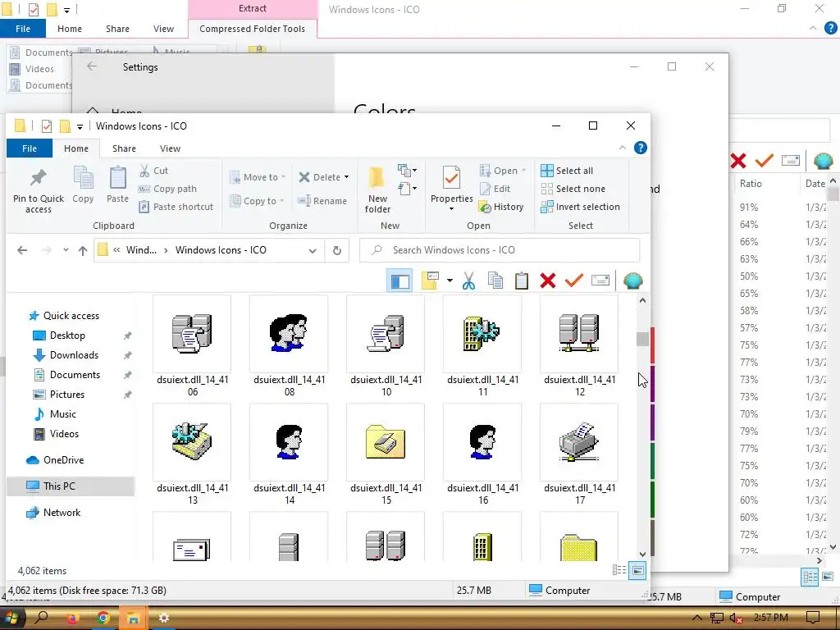Click the Cut ribbon command

(x=153, y=171)
